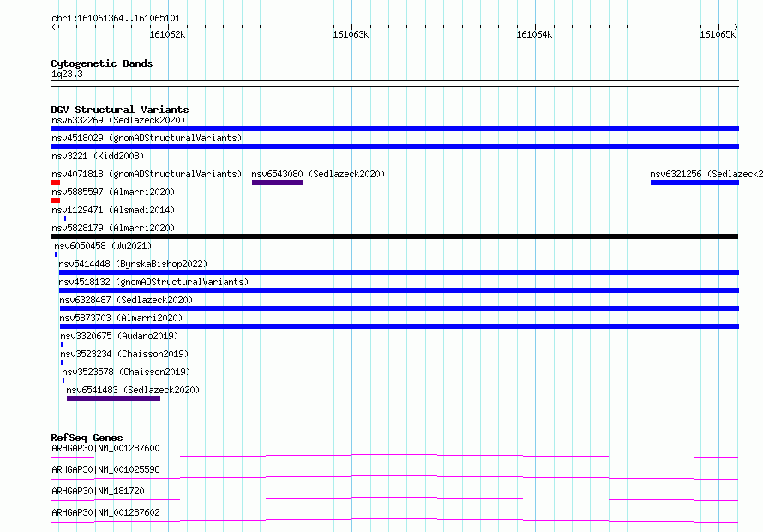The image size is (763, 532).
Task: Click the magenta line for NM_181720
Action: click(394, 499)
